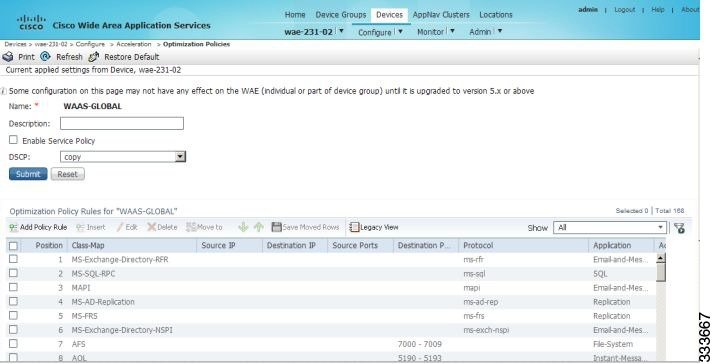Image resolution: width=715 pixels, height=364 pixels.
Task: Expand the Configure menu arrow
Action: [x=400, y=32]
